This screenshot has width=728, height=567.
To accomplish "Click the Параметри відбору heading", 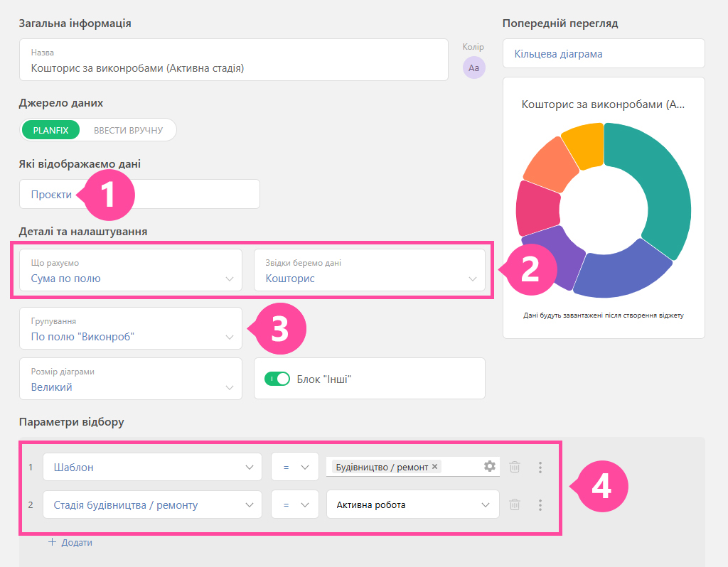I will pos(72,422).
